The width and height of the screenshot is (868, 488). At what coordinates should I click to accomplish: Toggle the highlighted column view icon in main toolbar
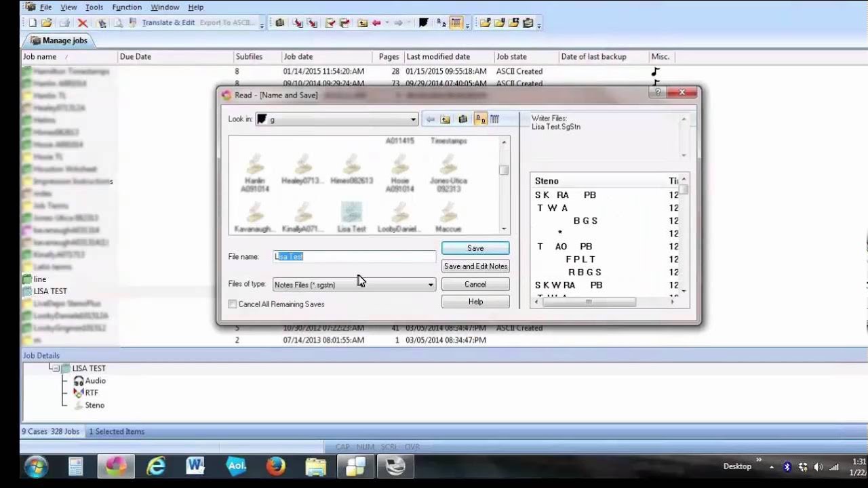456,23
